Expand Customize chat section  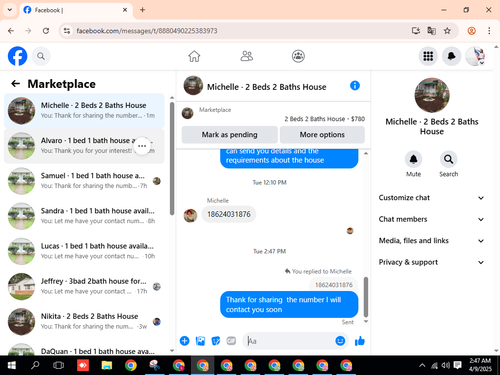click(431, 198)
